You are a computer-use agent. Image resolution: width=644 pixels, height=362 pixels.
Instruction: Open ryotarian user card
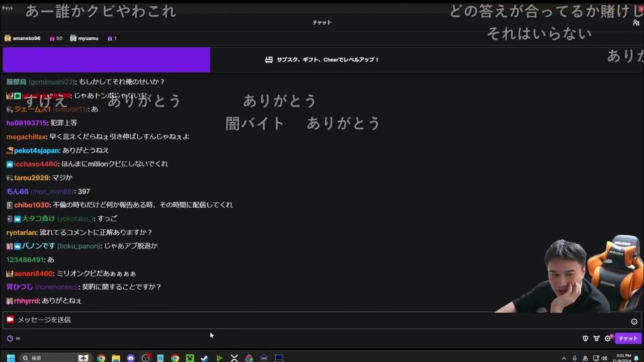22,232
